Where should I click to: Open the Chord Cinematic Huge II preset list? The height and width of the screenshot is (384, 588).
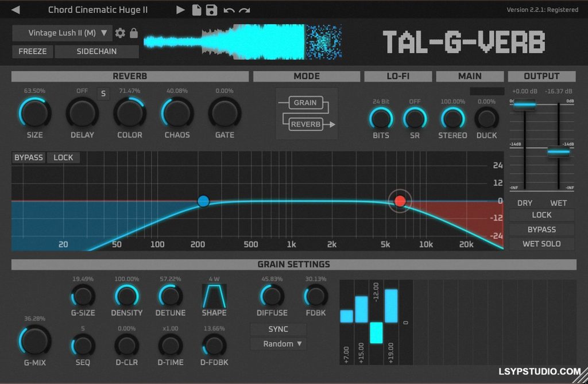click(x=98, y=10)
